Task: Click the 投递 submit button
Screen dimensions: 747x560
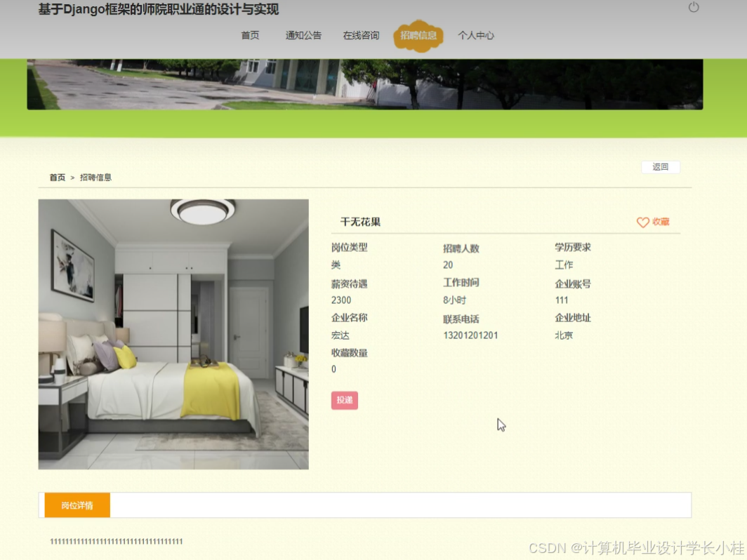Action: click(x=345, y=400)
